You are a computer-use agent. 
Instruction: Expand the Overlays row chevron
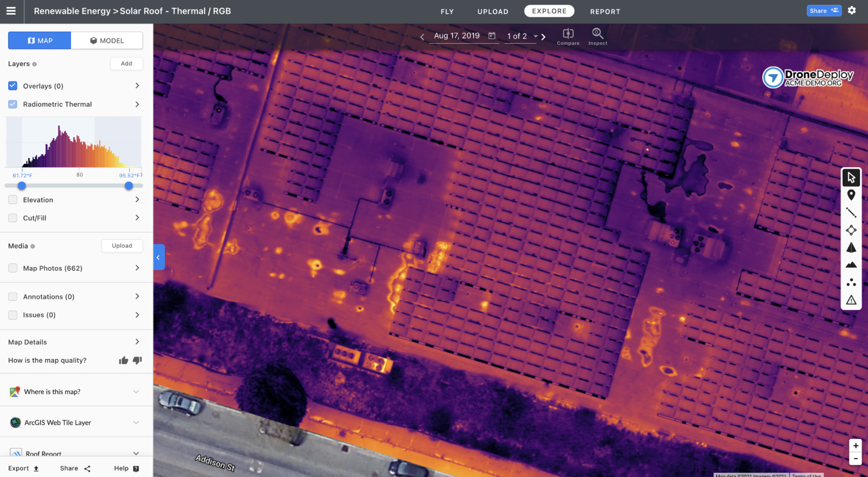point(137,86)
